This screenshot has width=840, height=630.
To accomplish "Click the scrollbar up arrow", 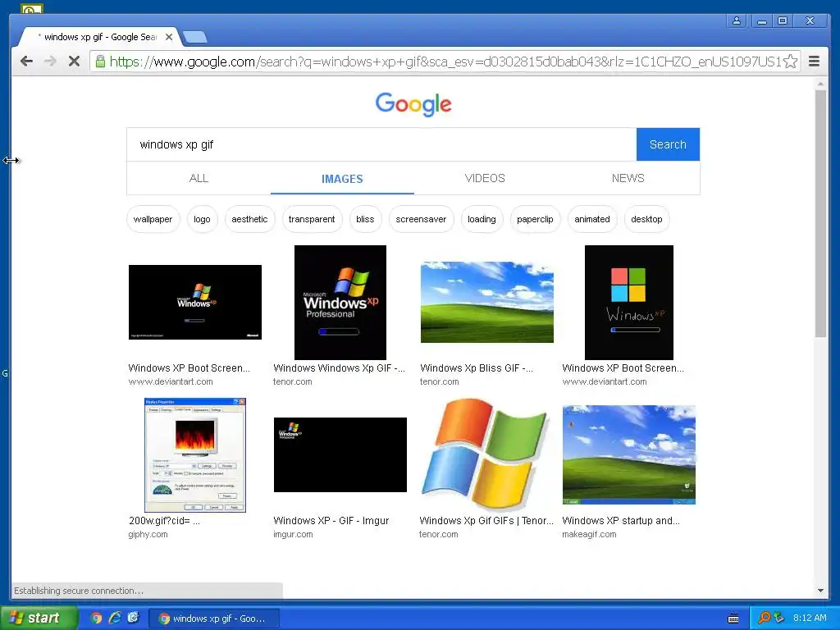I will click(x=820, y=84).
